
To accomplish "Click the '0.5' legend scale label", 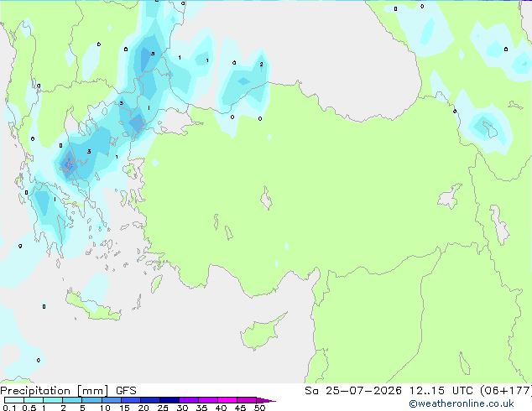I will [x=29, y=408].
